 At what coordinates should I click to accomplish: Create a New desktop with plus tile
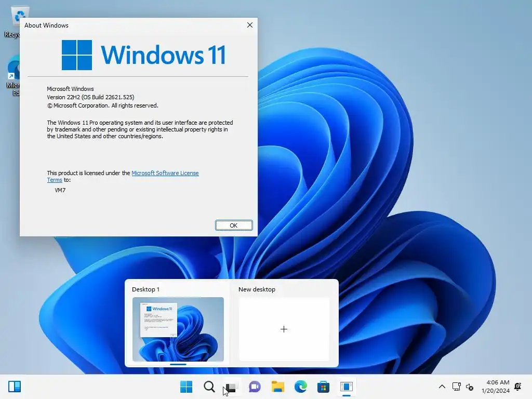(284, 329)
